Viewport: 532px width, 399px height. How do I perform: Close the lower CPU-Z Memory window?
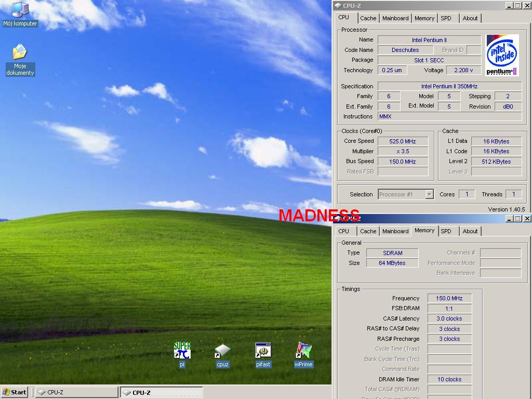pos(527,219)
